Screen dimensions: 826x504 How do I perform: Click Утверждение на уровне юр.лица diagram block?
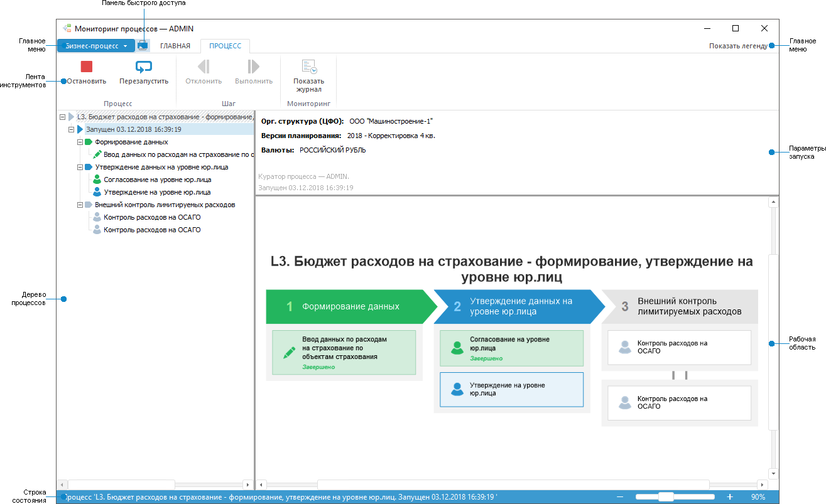(x=511, y=389)
